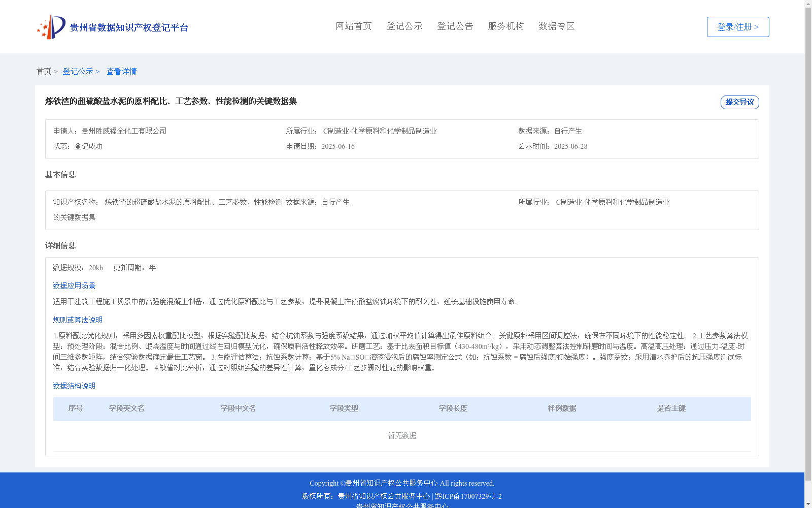Click the page heading about 炼铁渣的超硫酸盐水泥
Screen dimensions: 812x508
pos(171,101)
